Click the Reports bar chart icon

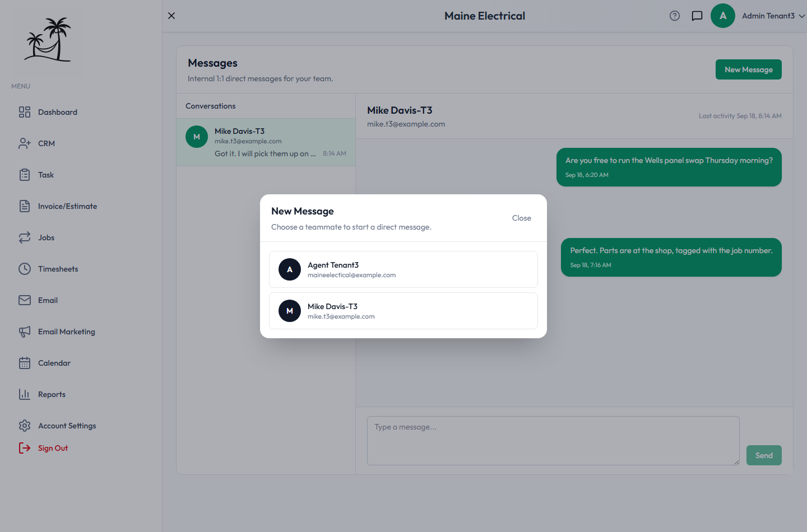25,394
